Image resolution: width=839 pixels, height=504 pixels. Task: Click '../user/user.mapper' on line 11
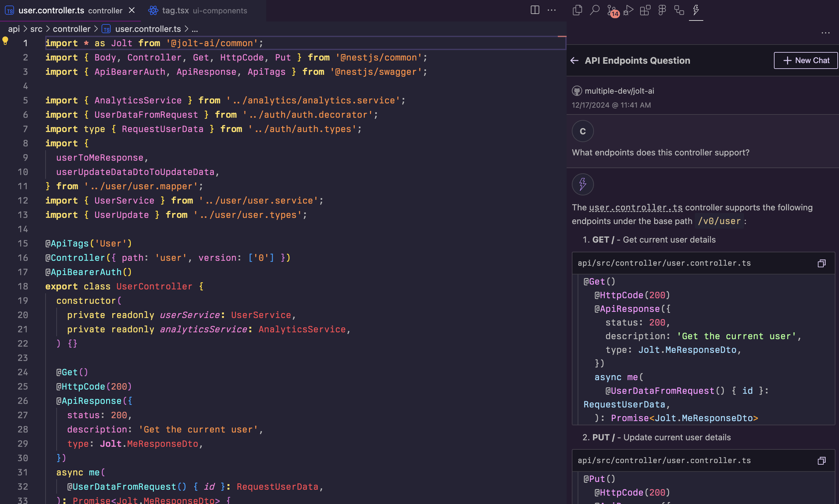point(141,186)
